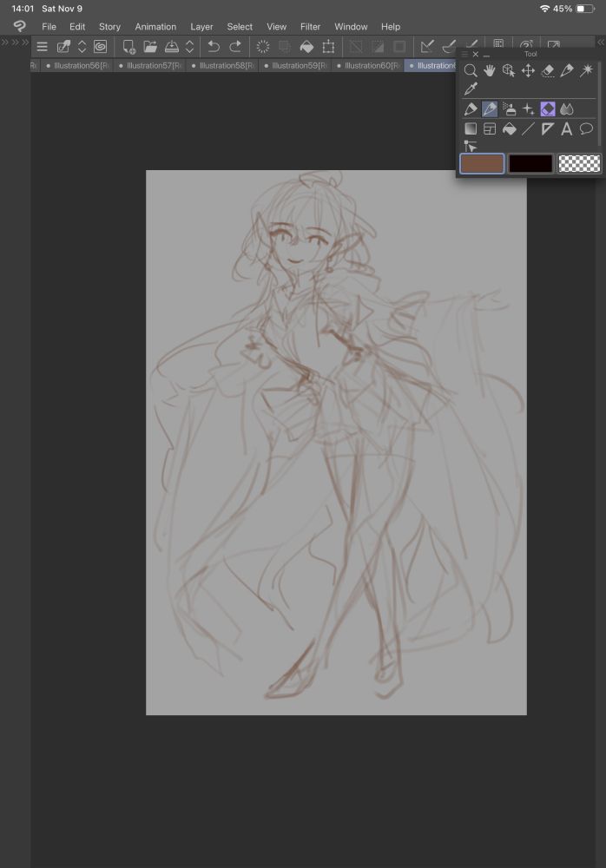The width and height of the screenshot is (606, 868).
Task: Click the Save icon in command bar
Action: 172,47
